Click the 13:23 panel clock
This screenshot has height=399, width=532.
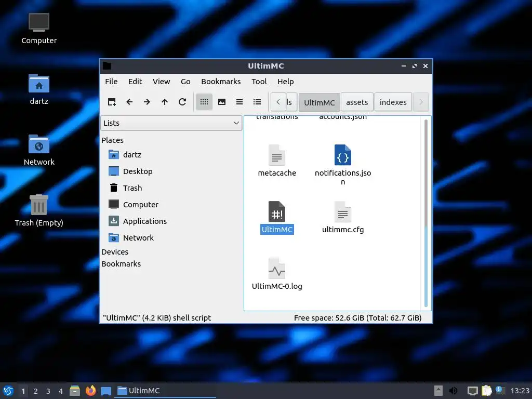pyautogui.click(x=520, y=391)
